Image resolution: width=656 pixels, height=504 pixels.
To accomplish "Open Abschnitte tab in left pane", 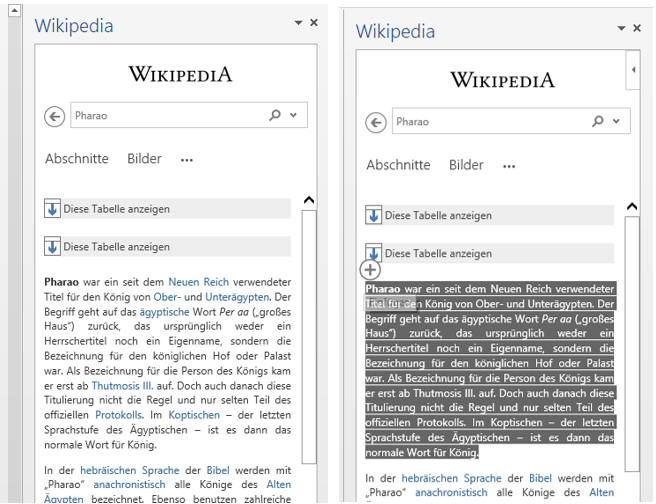I will coord(77,159).
